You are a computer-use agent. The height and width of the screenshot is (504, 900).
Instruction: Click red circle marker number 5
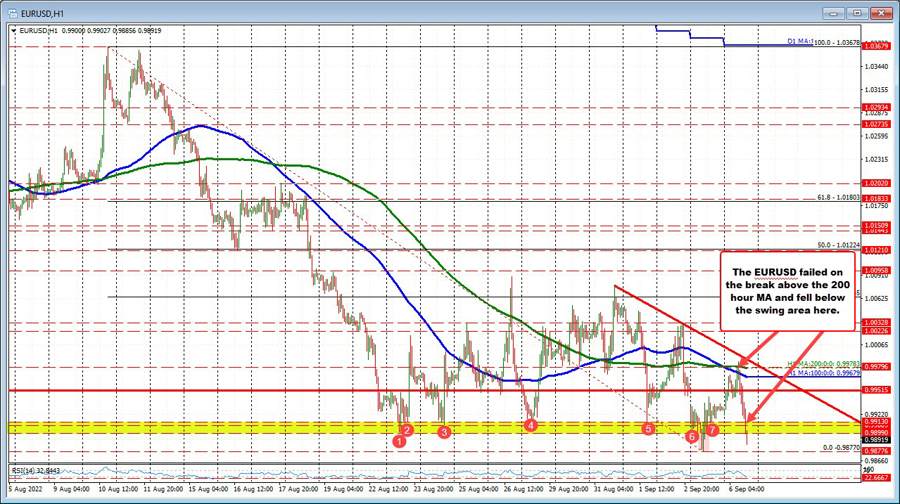[648, 428]
